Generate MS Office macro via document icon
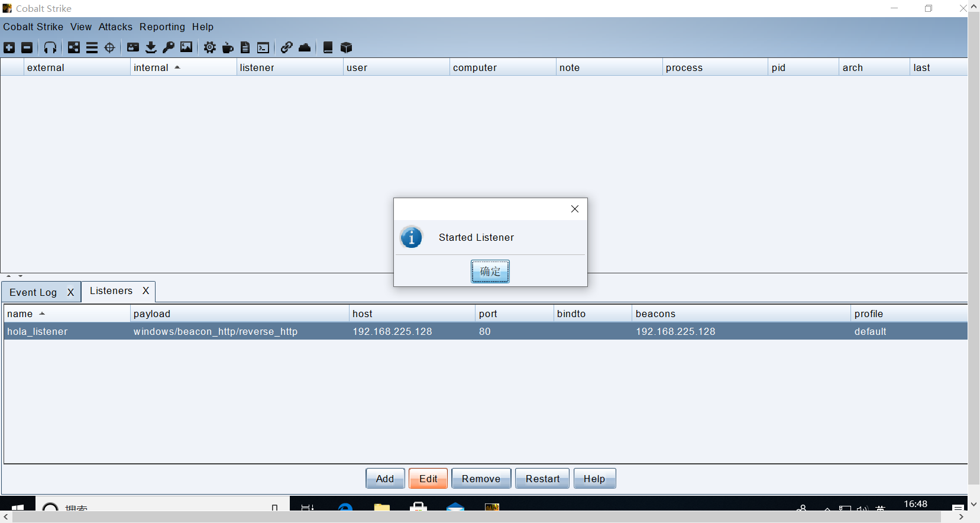Image resolution: width=980 pixels, height=523 pixels. coord(245,48)
